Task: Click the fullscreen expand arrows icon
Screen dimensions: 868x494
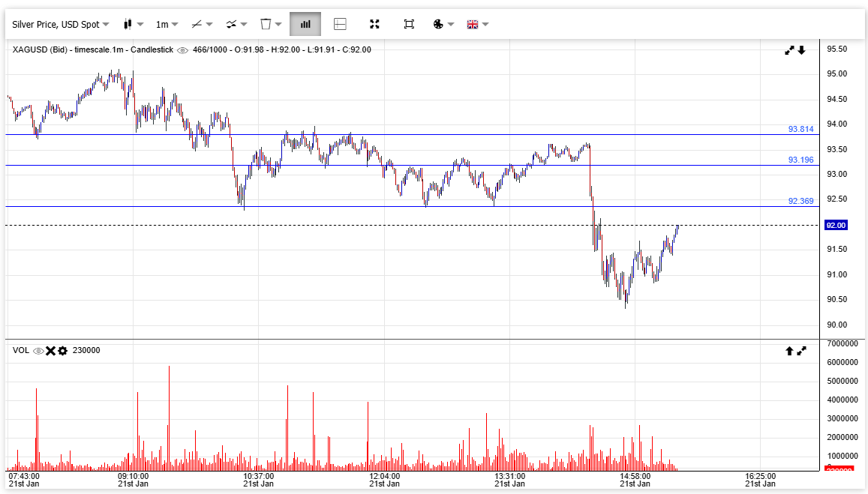Action: pyautogui.click(x=374, y=24)
